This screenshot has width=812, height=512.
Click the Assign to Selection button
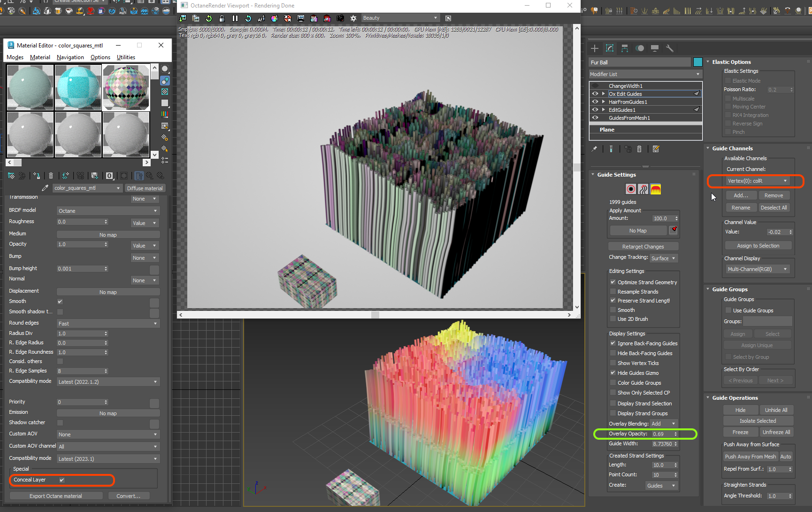tap(758, 246)
